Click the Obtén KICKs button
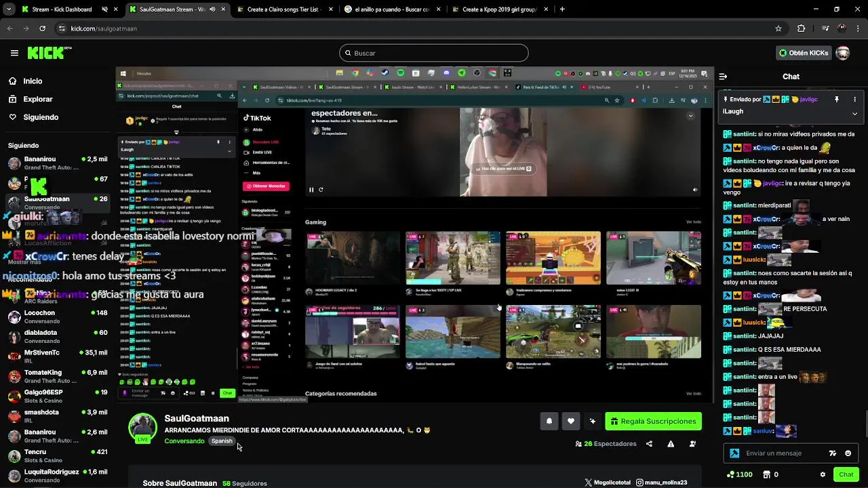The width and height of the screenshot is (868, 488). [804, 53]
